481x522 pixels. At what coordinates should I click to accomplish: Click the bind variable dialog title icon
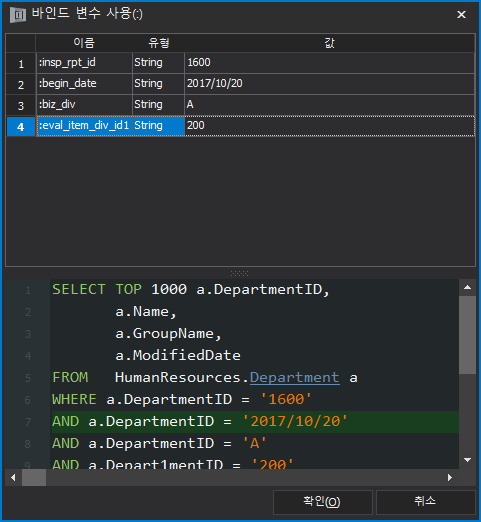click(18, 15)
